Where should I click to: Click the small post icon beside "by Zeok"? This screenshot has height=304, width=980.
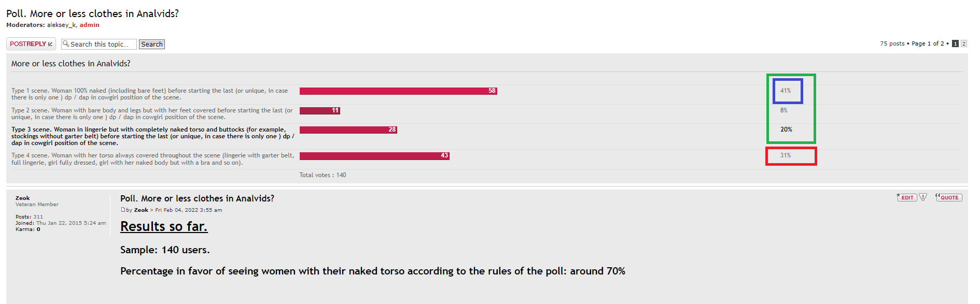pyautogui.click(x=123, y=210)
